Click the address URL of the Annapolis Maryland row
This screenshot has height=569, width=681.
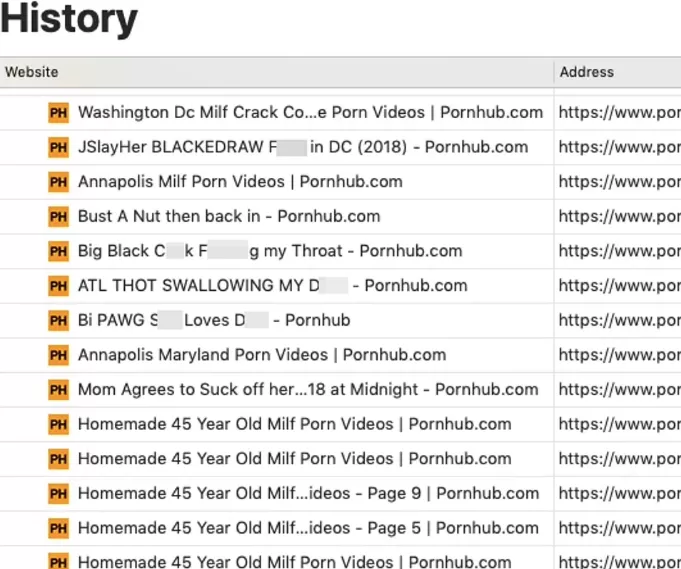[620, 355]
